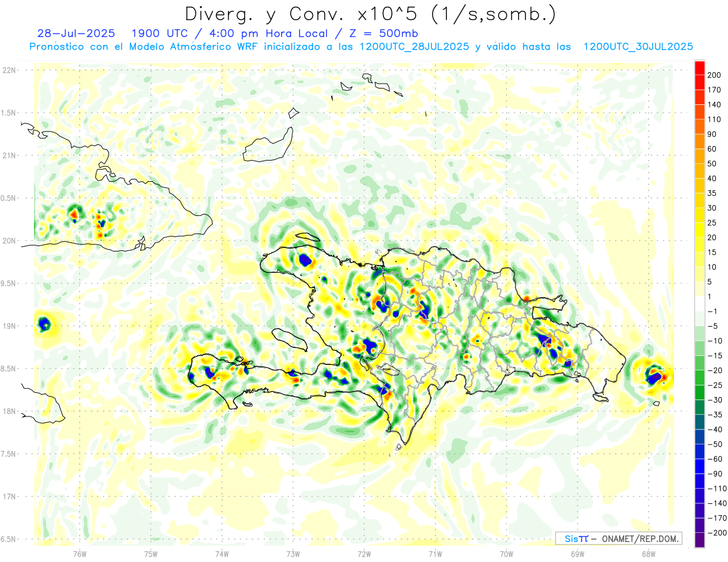Viewport: 728px width, 562px height.
Task: Click the 72W longitude label
Action: [x=364, y=554]
